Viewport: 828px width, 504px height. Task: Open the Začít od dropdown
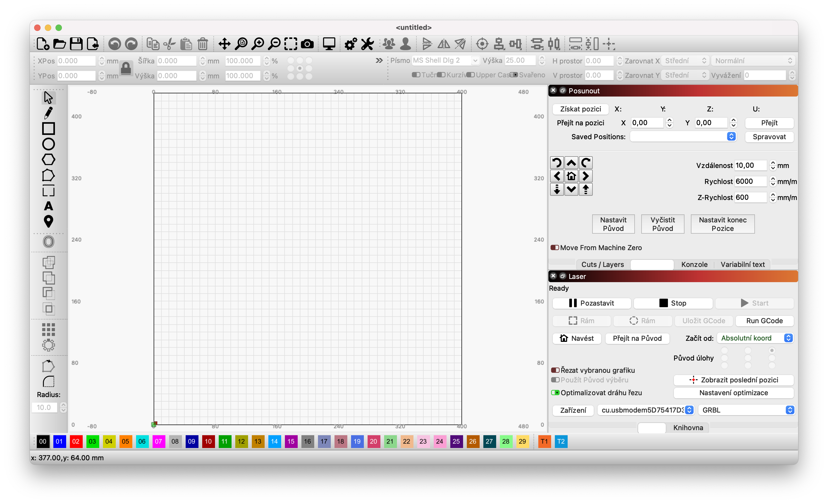click(755, 338)
